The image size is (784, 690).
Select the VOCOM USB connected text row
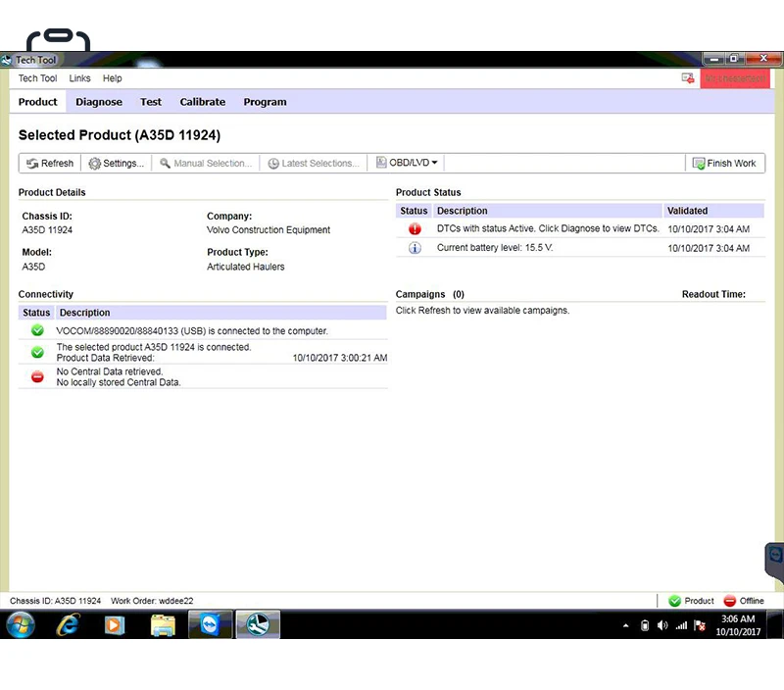tap(192, 331)
